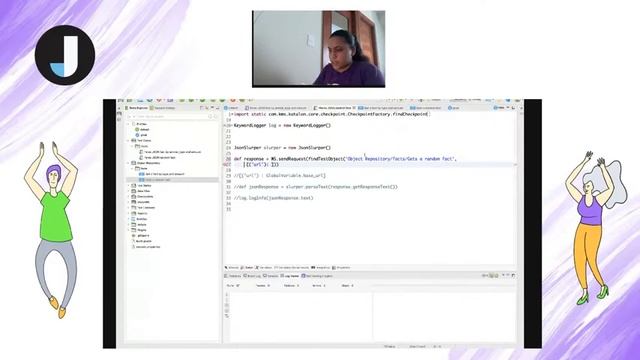Viewport: 640px width, 360px height.
Task: Switch to the Tests Explorer tab
Action: coord(137,108)
